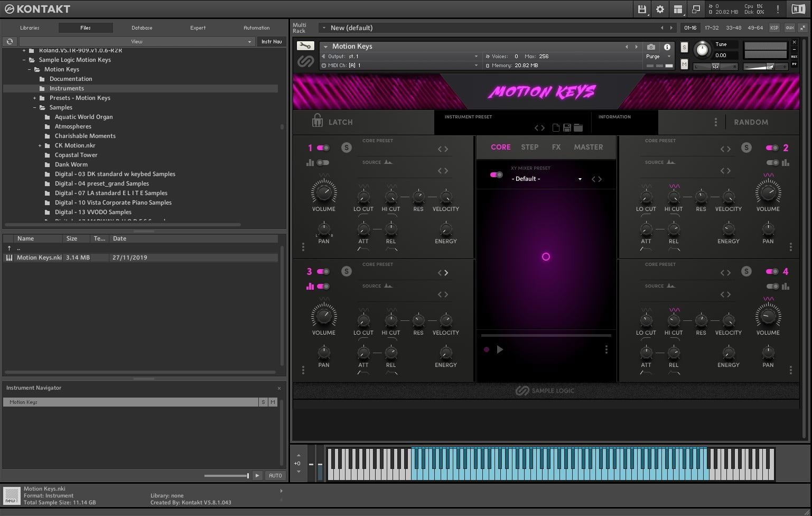
Task: Open the MIDI channel dropdown
Action: click(400, 65)
